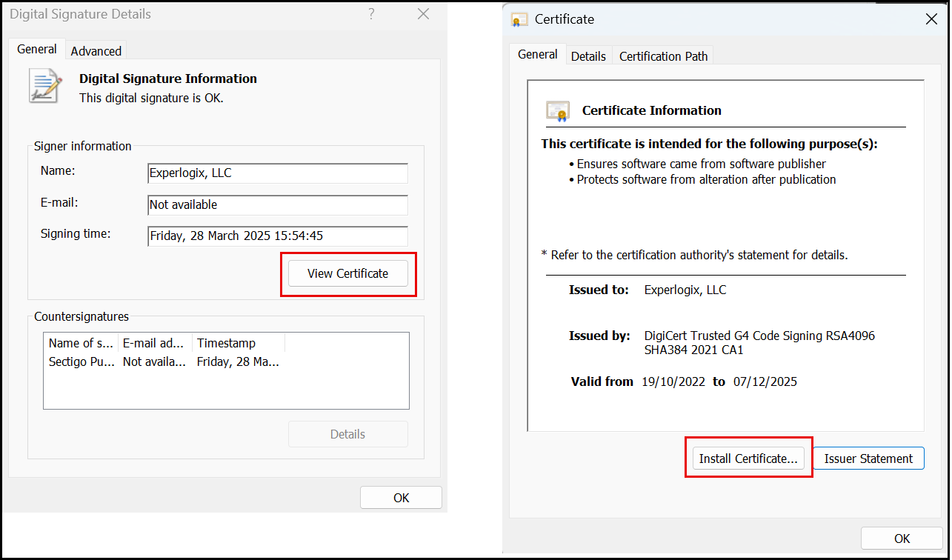Image resolution: width=952 pixels, height=560 pixels.
Task: Click the certificate ribbon icon beside Certificate Information
Action: click(557, 110)
